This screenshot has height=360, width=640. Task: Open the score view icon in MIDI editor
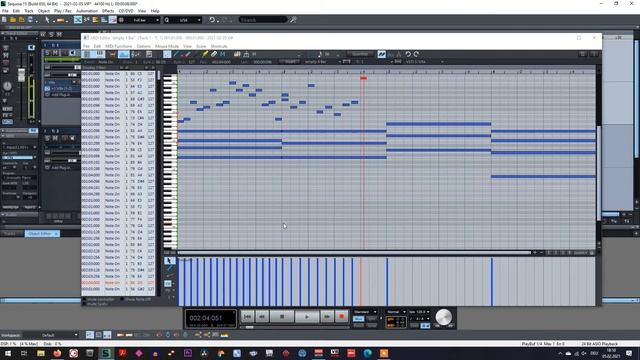[x=136, y=54]
